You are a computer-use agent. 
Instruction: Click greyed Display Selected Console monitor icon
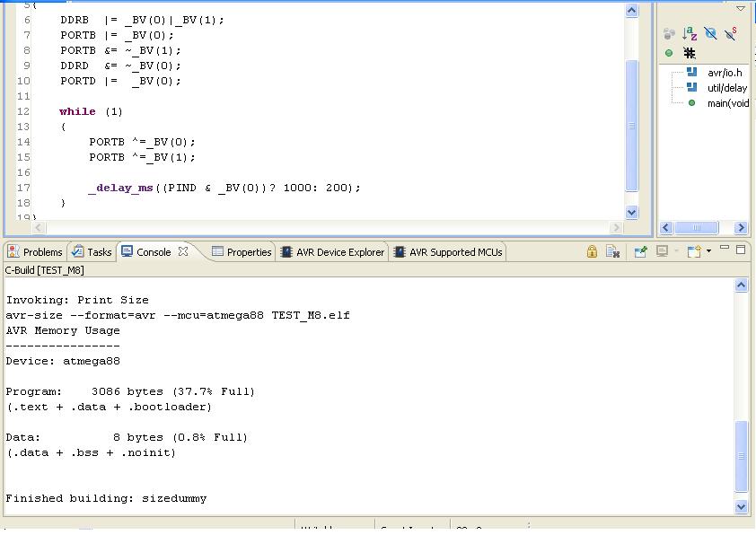coord(662,251)
